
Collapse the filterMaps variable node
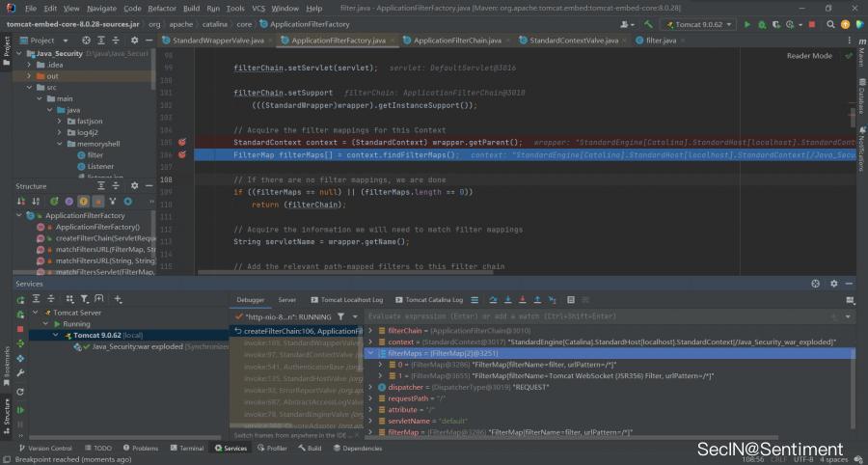[x=370, y=353]
